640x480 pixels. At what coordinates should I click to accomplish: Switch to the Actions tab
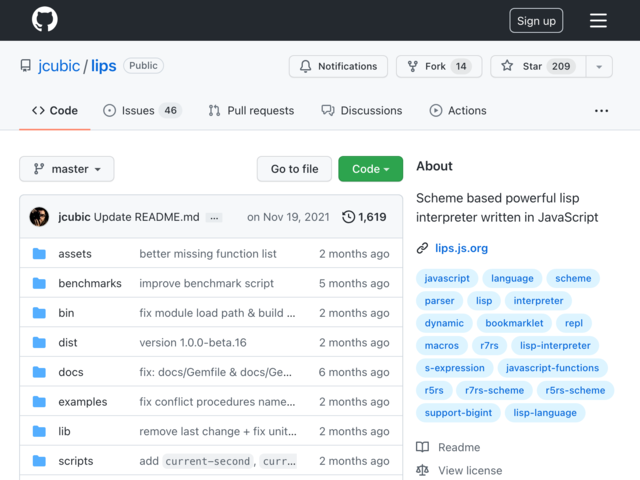[x=458, y=111]
